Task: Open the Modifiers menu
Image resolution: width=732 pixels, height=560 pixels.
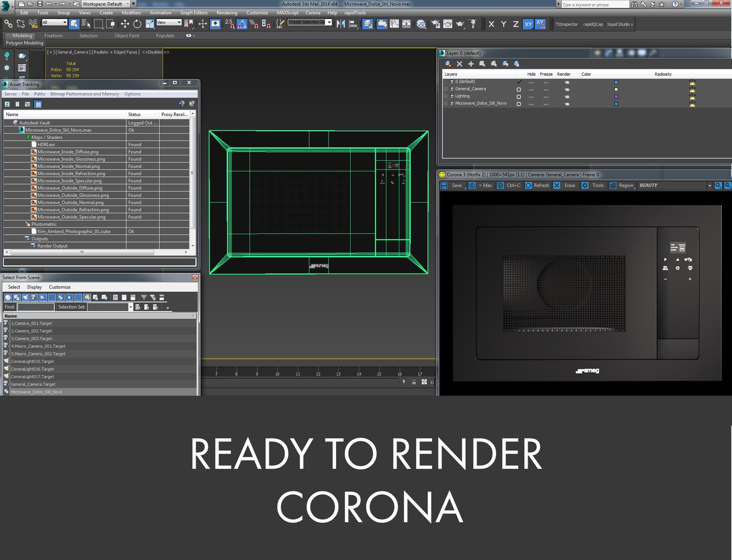Action: [131, 13]
